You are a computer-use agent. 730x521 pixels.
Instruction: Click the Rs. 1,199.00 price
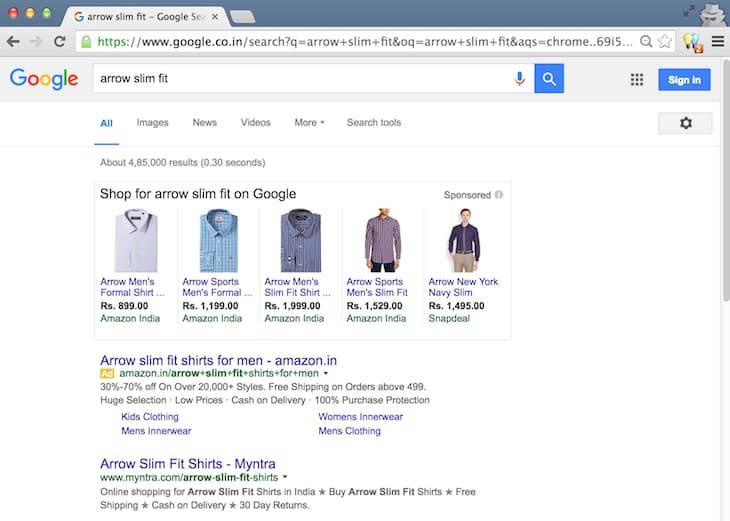click(x=210, y=306)
